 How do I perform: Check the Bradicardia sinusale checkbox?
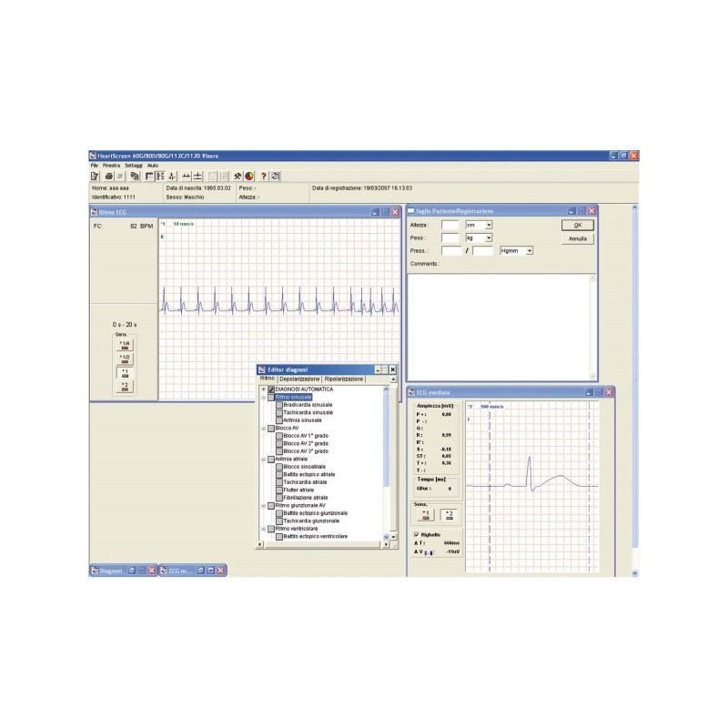pyautogui.click(x=279, y=405)
